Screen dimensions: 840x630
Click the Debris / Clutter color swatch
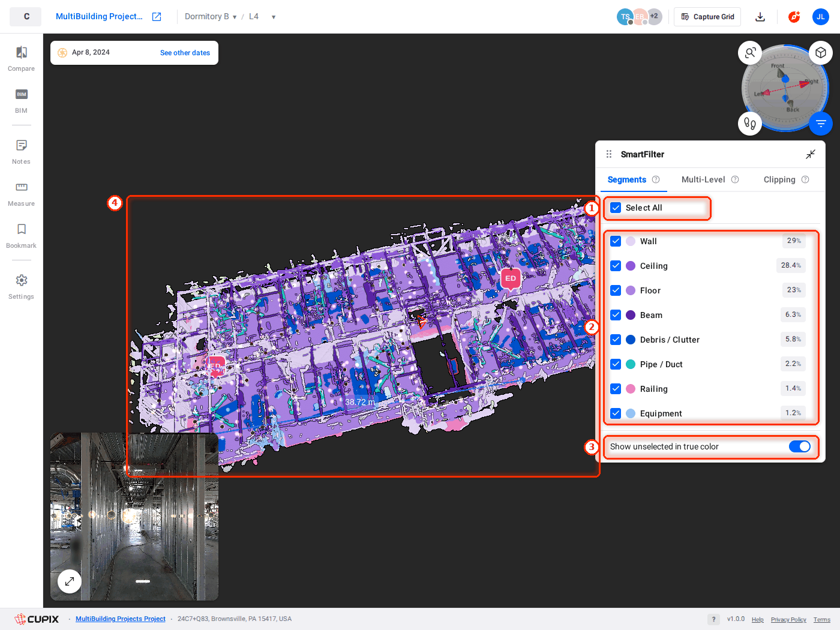[631, 340]
